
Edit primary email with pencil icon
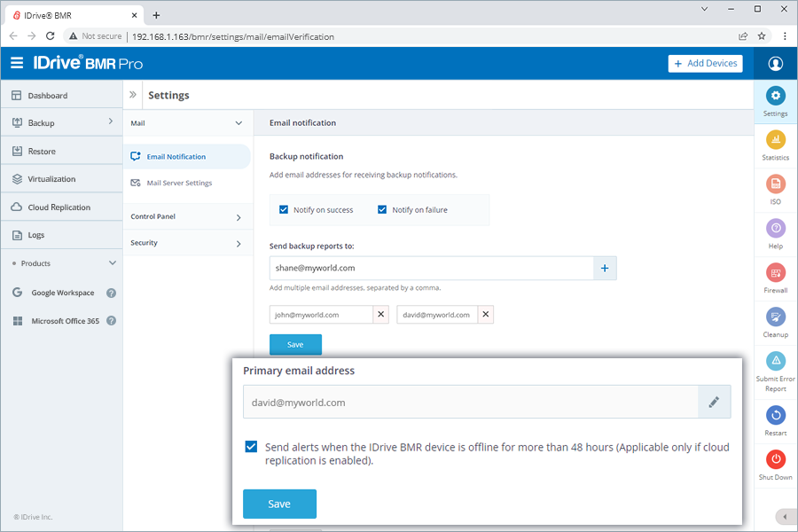714,403
